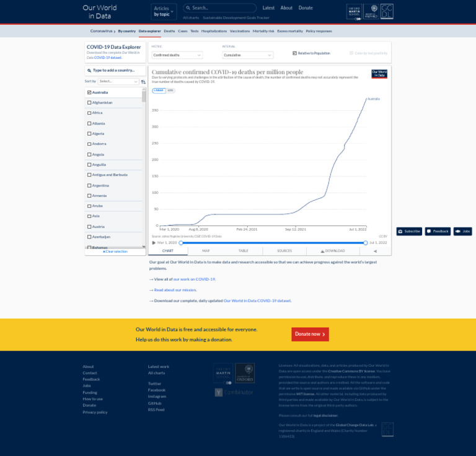Check the Andorra checkbox
The width and height of the screenshot is (476, 456).
click(x=89, y=144)
